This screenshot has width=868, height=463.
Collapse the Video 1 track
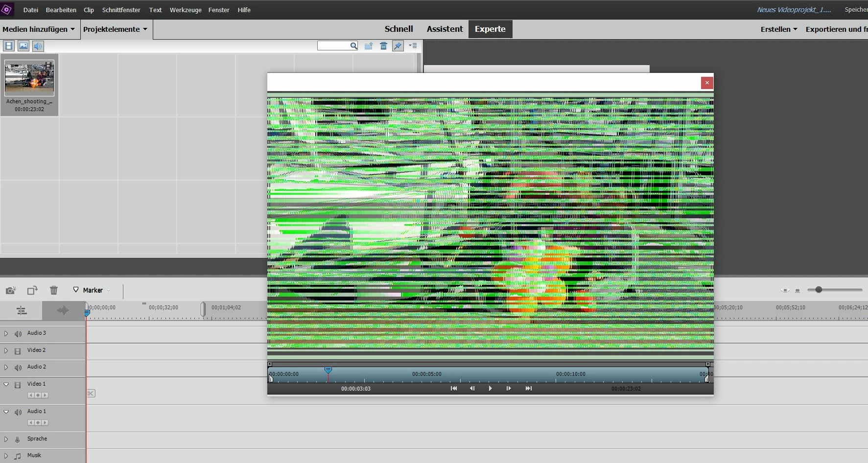pyautogui.click(x=6, y=384)
